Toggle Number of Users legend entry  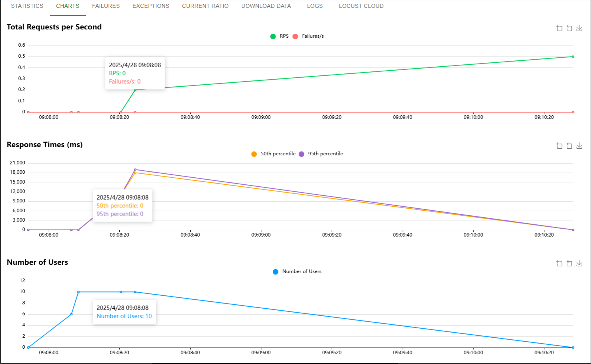297,271
